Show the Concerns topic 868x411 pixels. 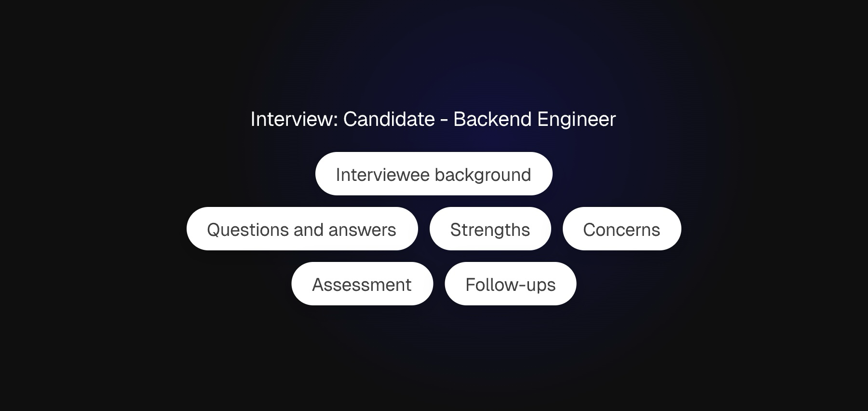(622, 229)
